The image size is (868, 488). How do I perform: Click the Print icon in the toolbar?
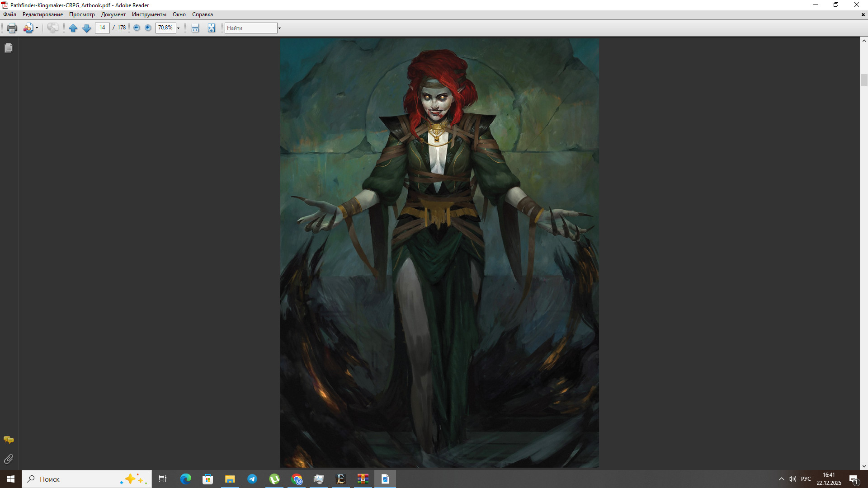pyautogui.click(x=12, y=28)
